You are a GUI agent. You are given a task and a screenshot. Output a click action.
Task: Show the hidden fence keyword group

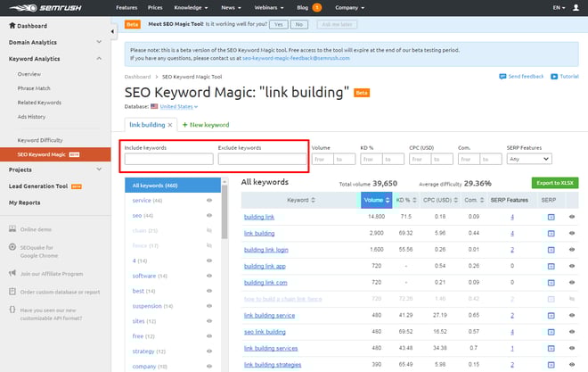[x=209, y=245]
